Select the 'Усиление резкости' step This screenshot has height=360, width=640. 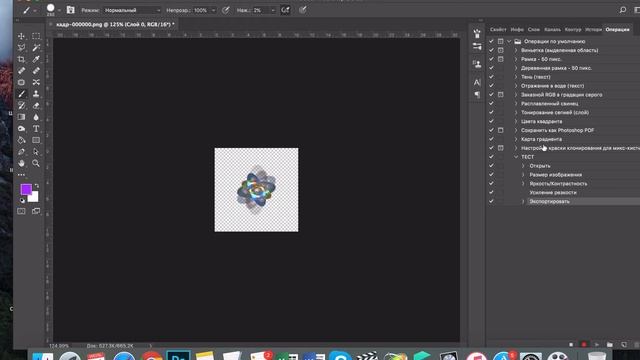click(553, 192)
